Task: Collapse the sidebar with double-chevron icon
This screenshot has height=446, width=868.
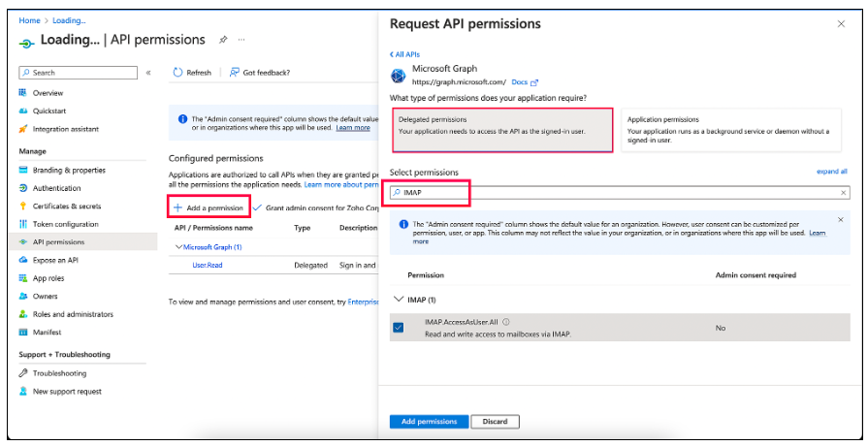Action: click(x=148, y=73)
